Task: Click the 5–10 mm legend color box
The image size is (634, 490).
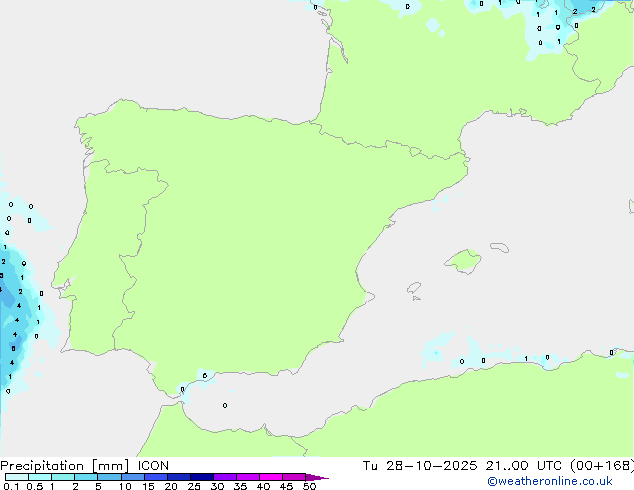Action: tap(109, 477)
